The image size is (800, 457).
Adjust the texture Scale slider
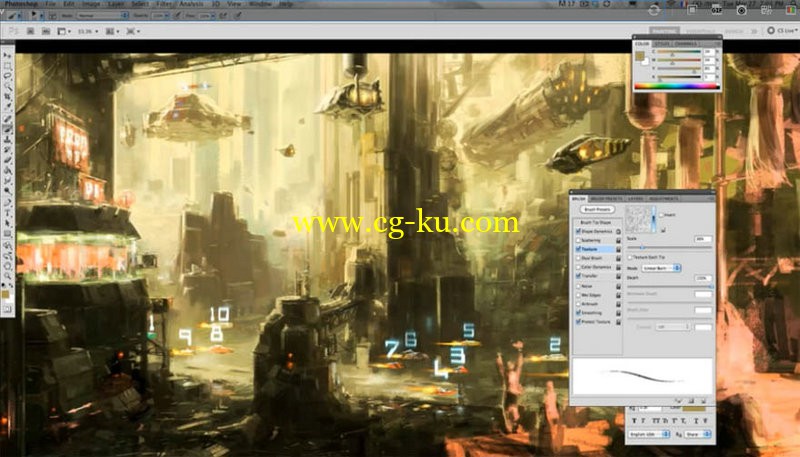(x=643, y=247)
